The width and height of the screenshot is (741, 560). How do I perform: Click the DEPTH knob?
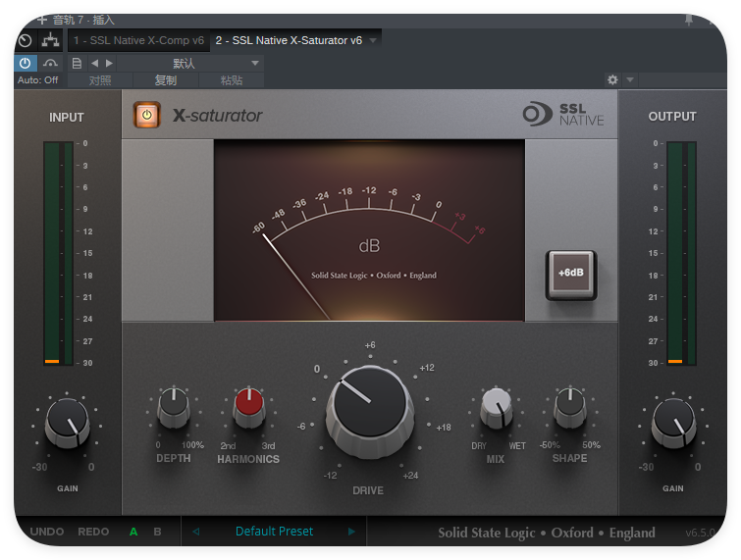point(174,407)
